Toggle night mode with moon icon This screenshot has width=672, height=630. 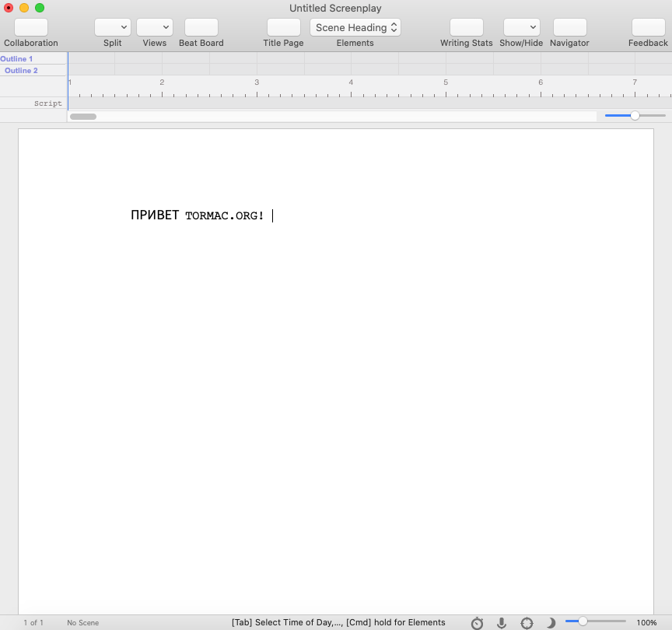[x=551, y=623]
